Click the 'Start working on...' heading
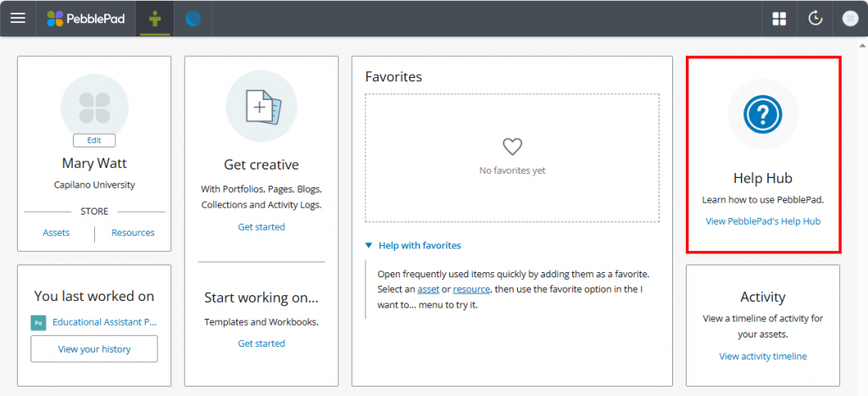The width and height of the screenshot is (868, 396). [261, 298]
